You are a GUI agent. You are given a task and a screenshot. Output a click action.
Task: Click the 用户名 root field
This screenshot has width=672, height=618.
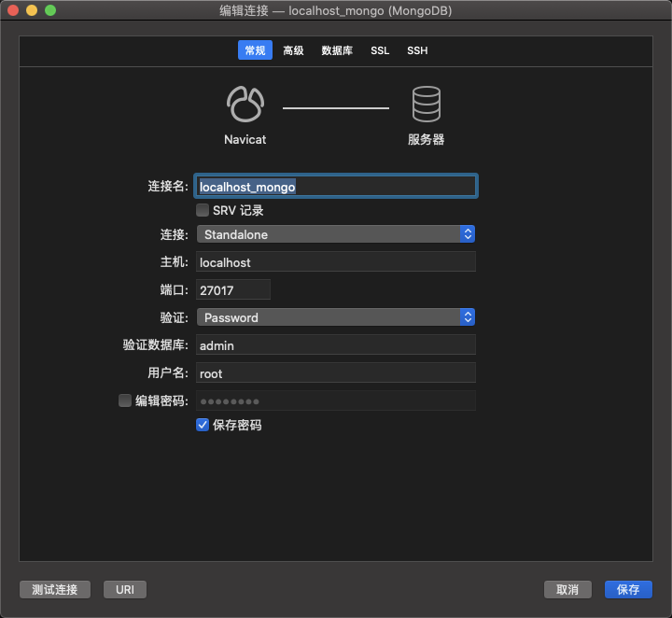[336, 372]
